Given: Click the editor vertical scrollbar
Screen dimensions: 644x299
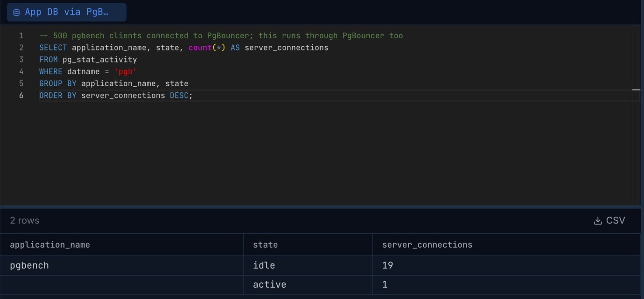Looking at the screenshot, I should tap(637, 115).
